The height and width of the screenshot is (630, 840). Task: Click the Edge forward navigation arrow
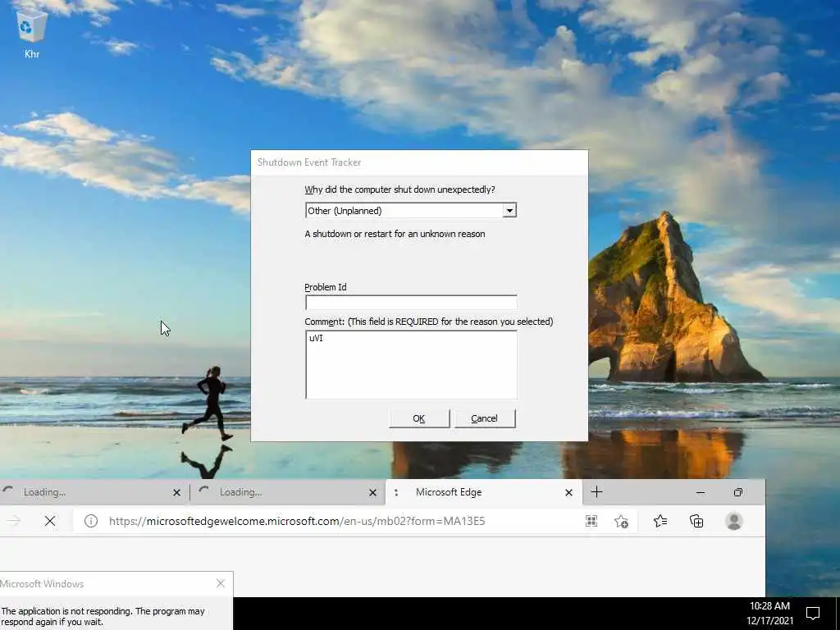coord(13,521)
